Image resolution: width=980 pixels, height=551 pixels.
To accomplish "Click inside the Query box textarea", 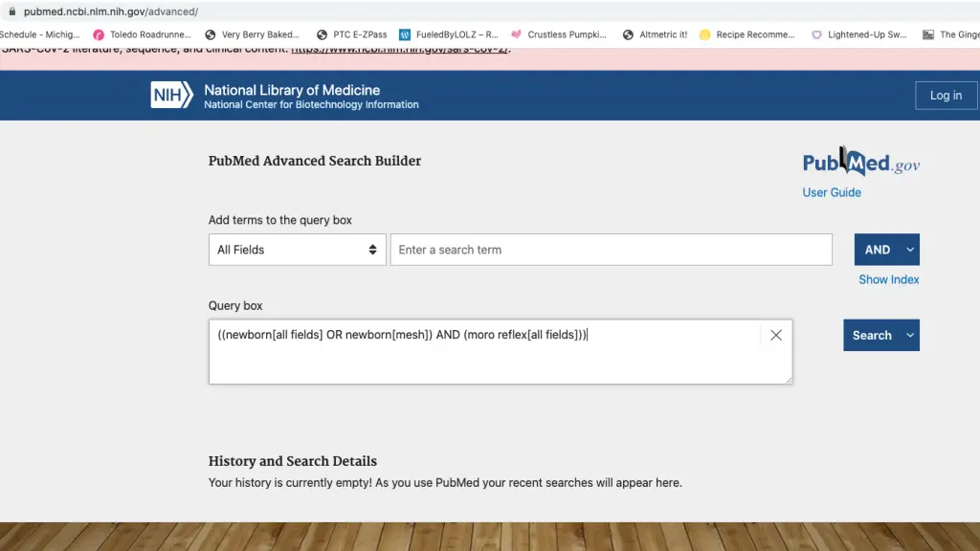I will 501,352.
